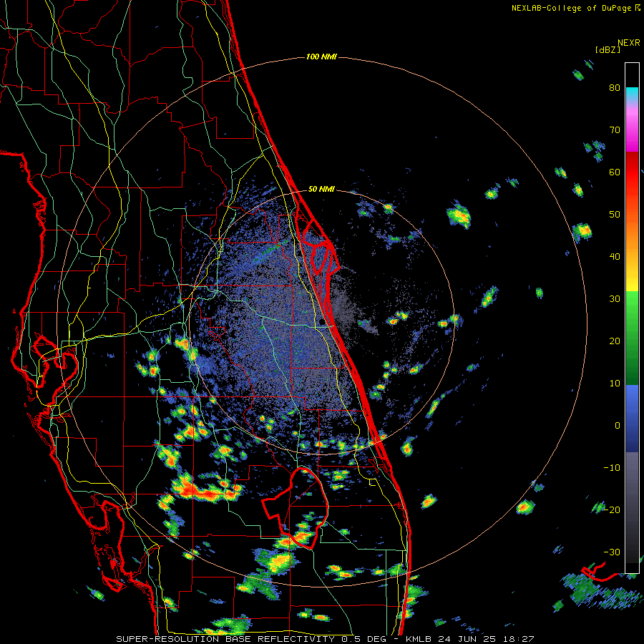Click the dBZ unit label

point(608,50)
